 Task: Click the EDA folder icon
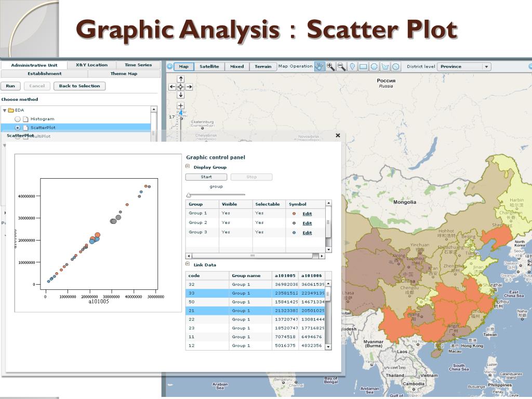click(x=11, y=110)
